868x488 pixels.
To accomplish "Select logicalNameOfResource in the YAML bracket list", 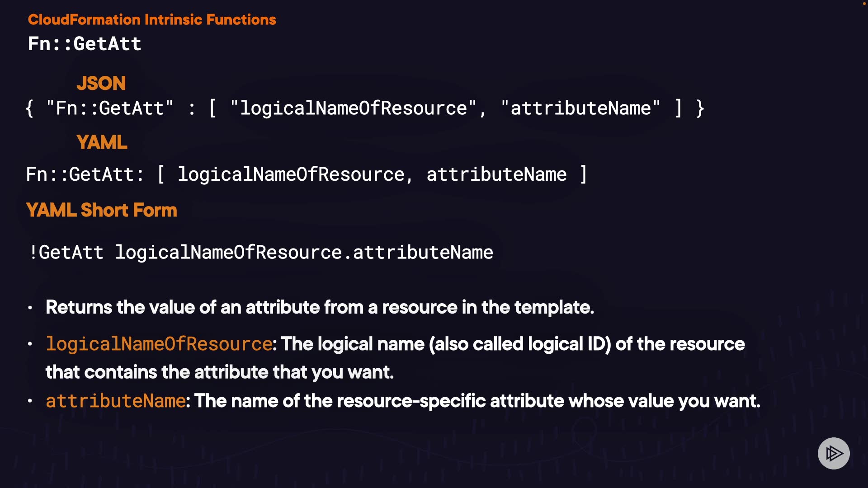I will (291, 174).
